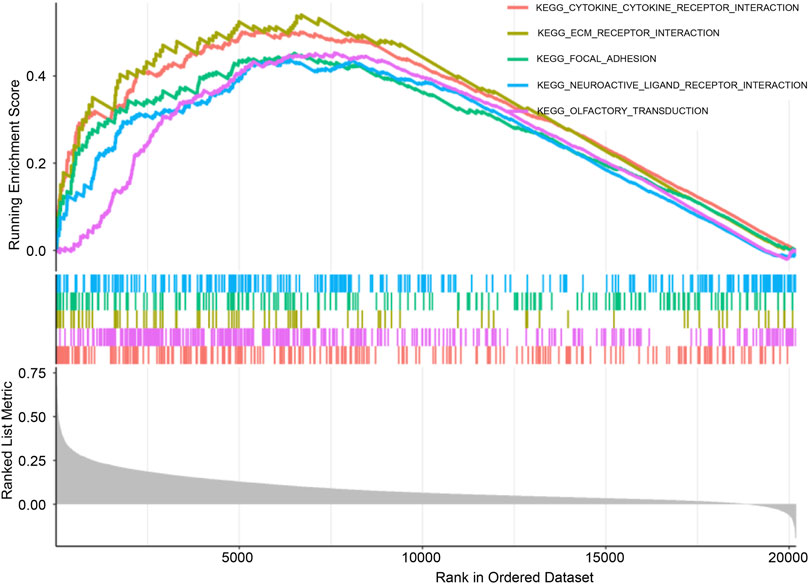Click the 0.0 enrichment score tick label
Screen dimensions: 809x584
36,251
